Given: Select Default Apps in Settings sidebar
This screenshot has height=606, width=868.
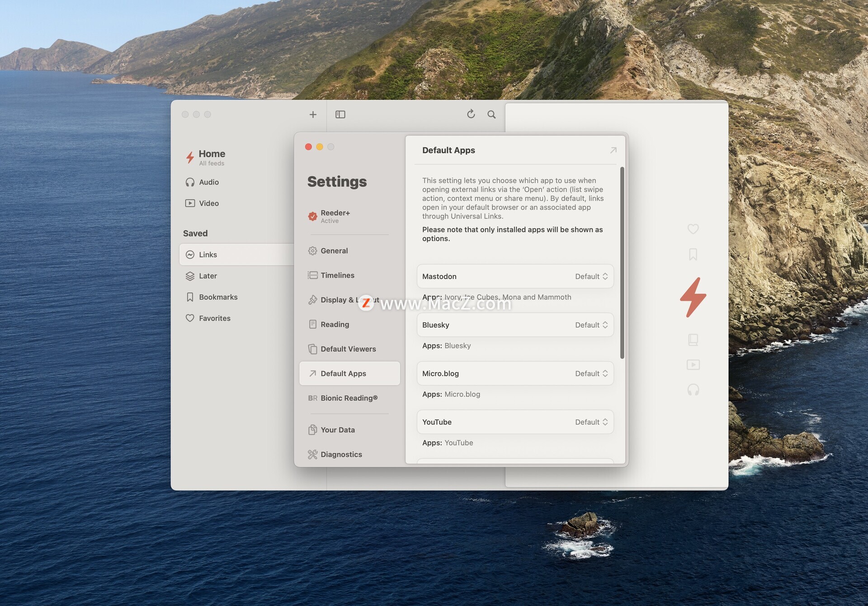Looking at the screenshot, I should (x=349, y=374).
